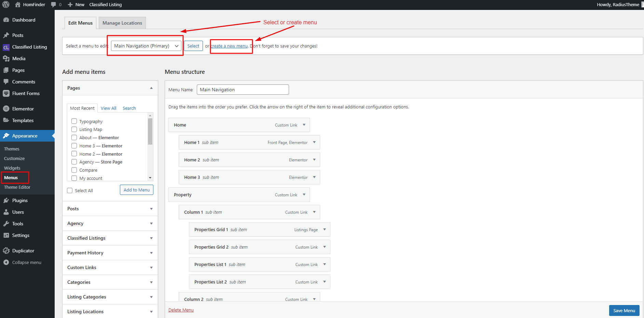
Task: Check the Home 3 — Elementor checkbox
Action: [x=74, y=146]
